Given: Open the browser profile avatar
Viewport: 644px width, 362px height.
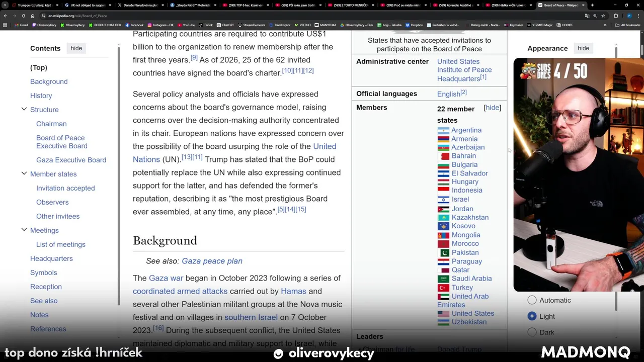Looking at the screenshot, I should (629, 16).
